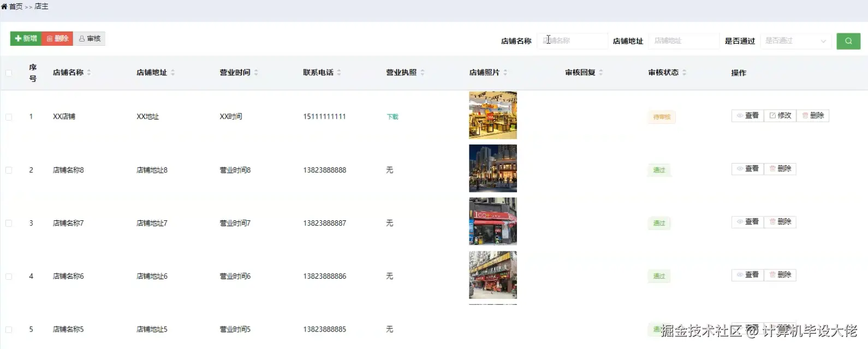Click the phone number 13823888888

coord(324,170)
